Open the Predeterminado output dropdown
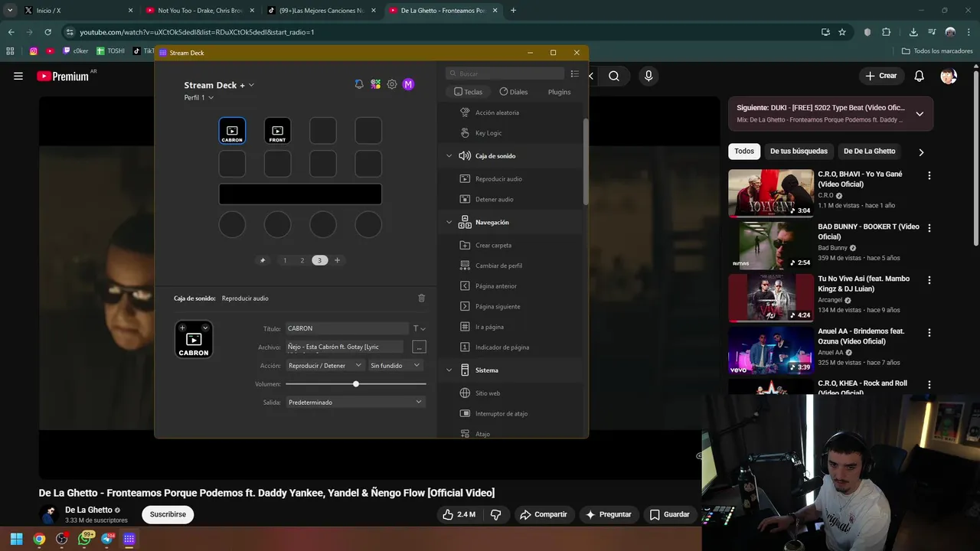Screen dimensions: 980x551 355,403
